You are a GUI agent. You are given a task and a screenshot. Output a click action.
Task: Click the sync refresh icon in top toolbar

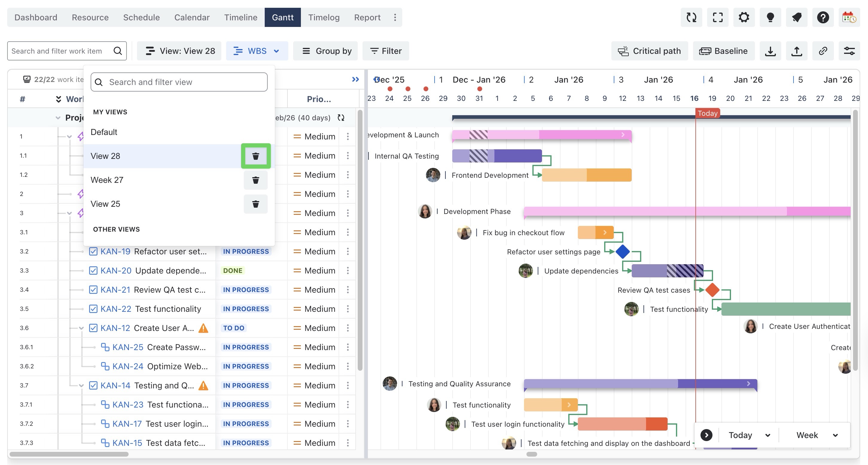[691, 18]
